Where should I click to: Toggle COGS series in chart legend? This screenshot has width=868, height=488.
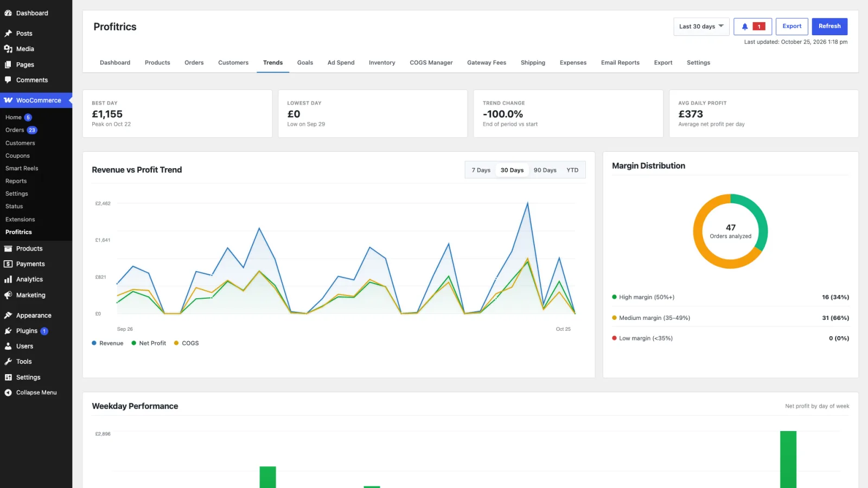coord(186,343)
